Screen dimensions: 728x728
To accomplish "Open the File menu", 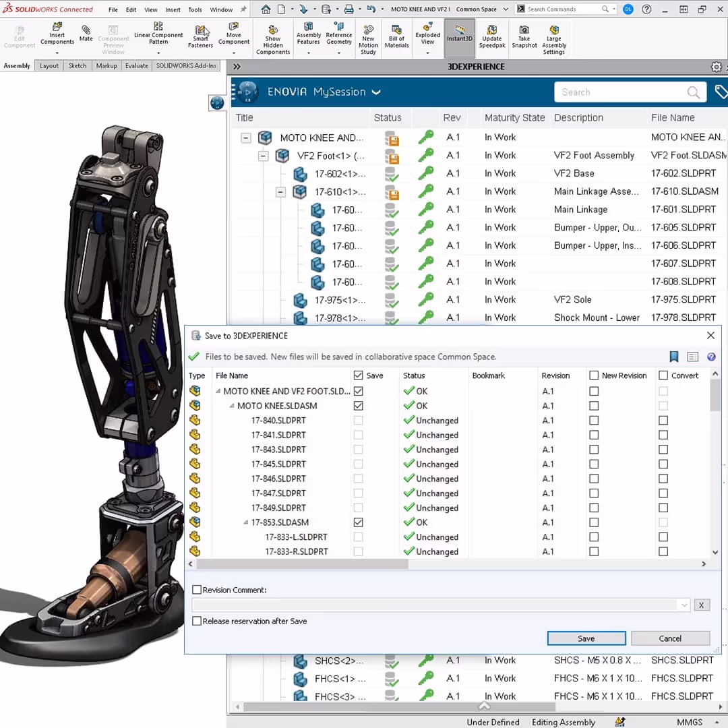I will pyautogui.click(x=113, y=9).
